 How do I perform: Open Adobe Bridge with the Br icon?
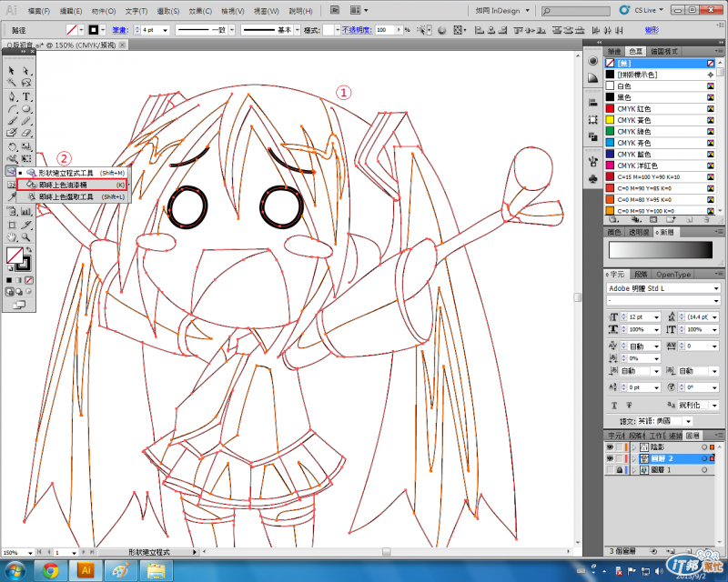(x=335, y=10)
